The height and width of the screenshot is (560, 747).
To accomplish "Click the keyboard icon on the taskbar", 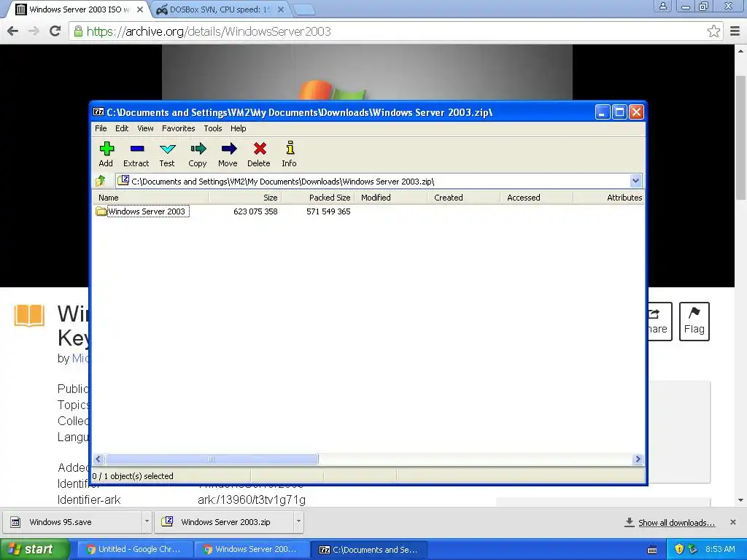I will [652, 550].
